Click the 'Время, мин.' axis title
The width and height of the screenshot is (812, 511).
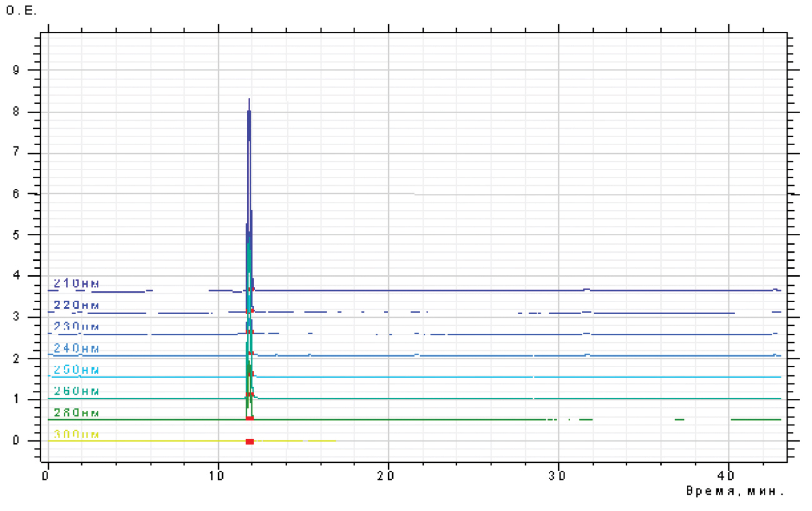tap(734, 492)
